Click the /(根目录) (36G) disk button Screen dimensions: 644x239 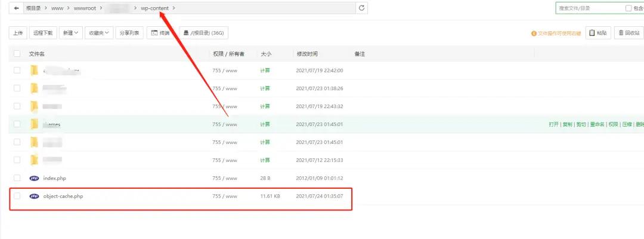[x=205, y=33]
